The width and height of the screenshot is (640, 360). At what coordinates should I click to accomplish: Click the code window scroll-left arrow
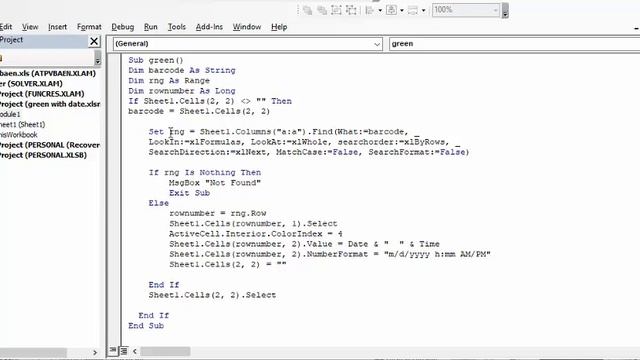pos(135,351)
